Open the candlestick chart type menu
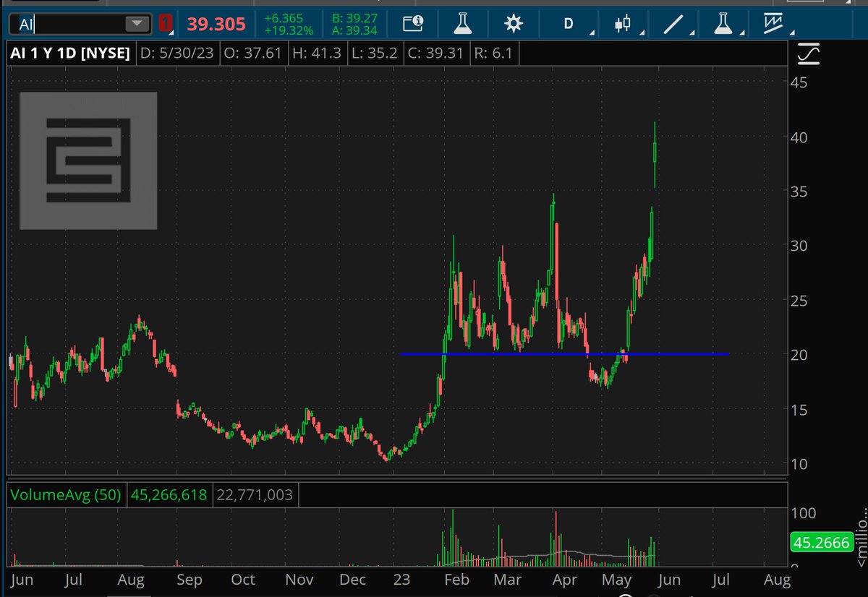Viewport: 868px width, 597px height. (621, 24)
